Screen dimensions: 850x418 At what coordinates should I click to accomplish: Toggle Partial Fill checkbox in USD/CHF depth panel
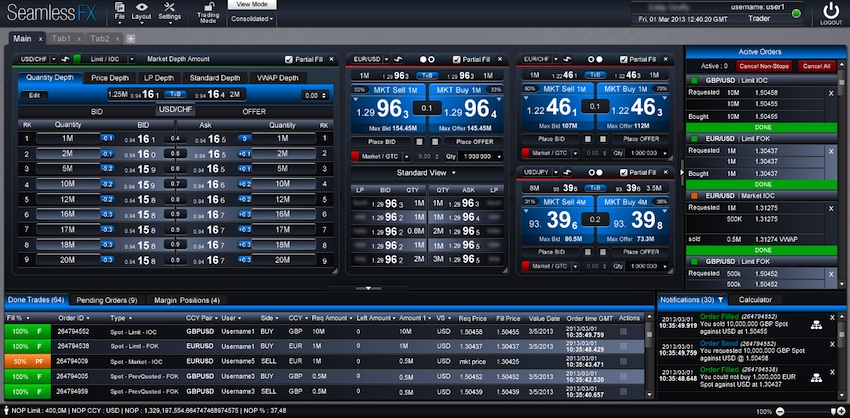coord(290,59)
